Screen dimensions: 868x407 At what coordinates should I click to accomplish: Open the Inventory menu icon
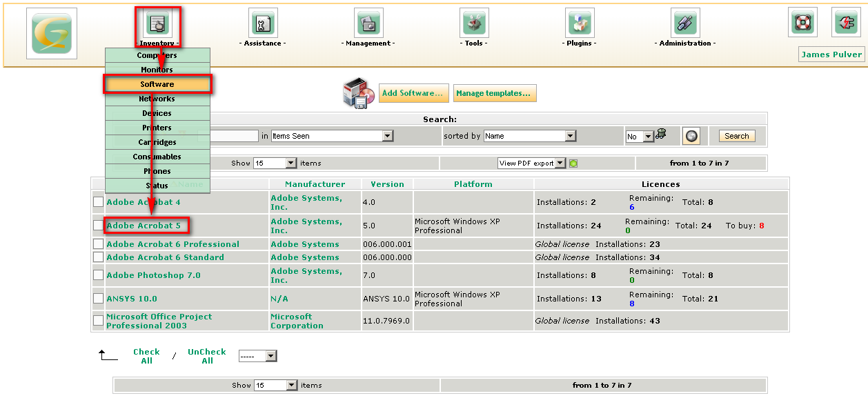point(157,23)
